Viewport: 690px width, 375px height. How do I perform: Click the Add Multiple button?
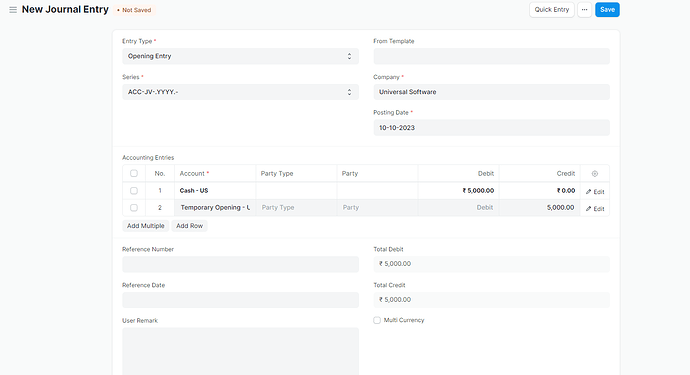146,226
